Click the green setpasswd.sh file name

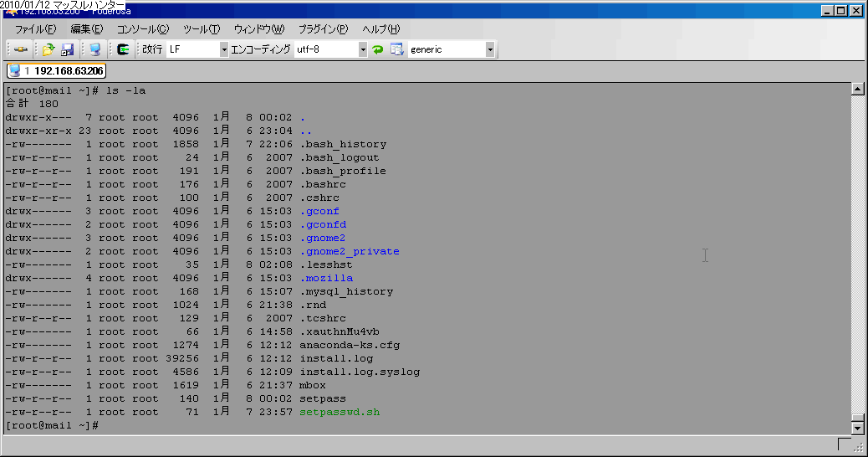tap(340, 412)
